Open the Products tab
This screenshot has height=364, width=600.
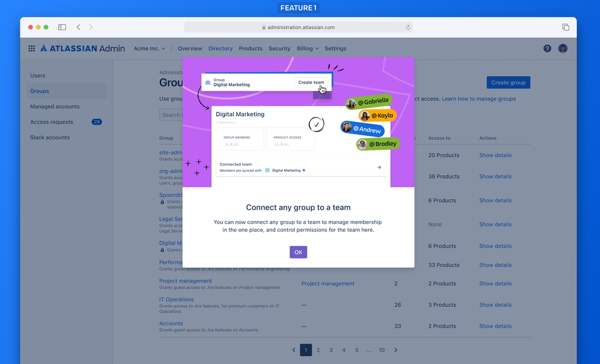[x=250, y=49]
